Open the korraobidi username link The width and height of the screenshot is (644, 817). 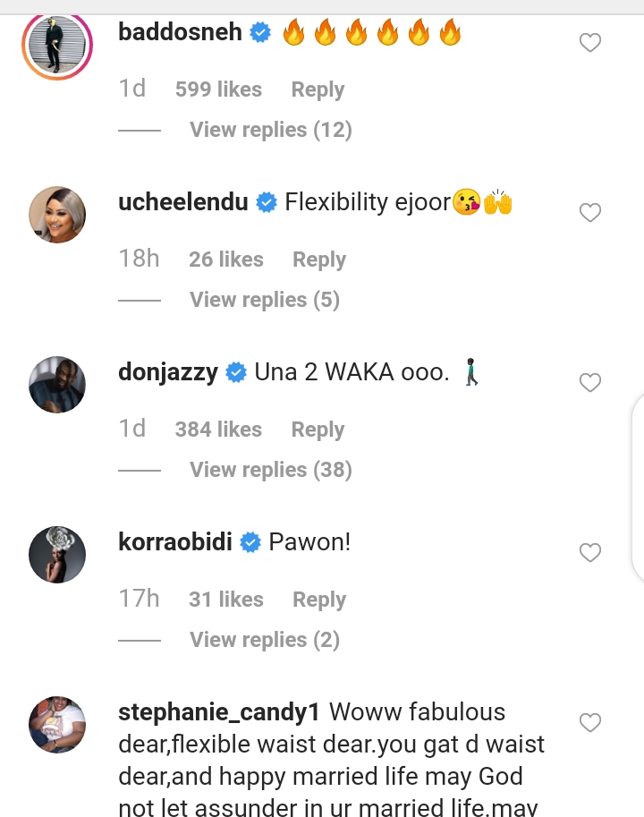(176, 542)
